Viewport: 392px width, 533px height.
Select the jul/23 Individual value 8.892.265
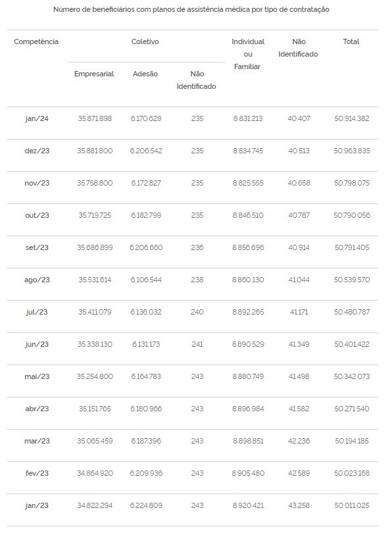coord(248,312)
